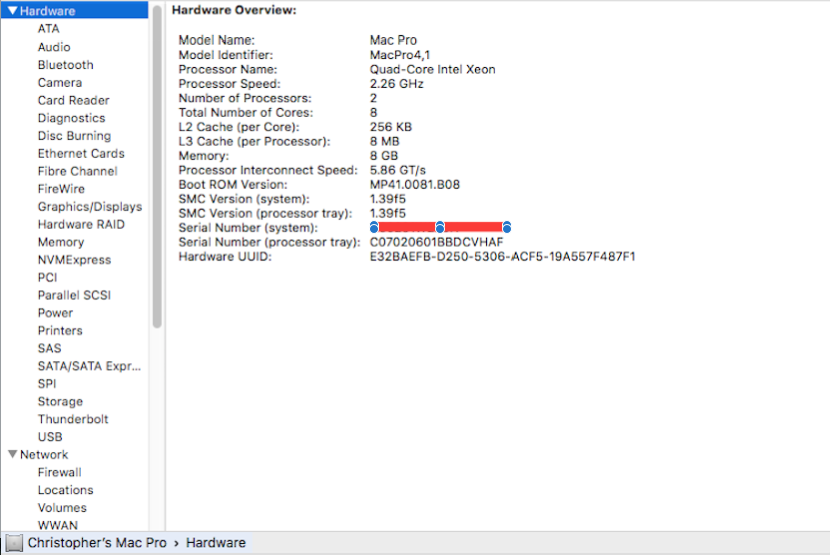The height and width of the screenshot is (555, 830).
Task: Open Fibre Channel section
Action: [x=77, y=171]
